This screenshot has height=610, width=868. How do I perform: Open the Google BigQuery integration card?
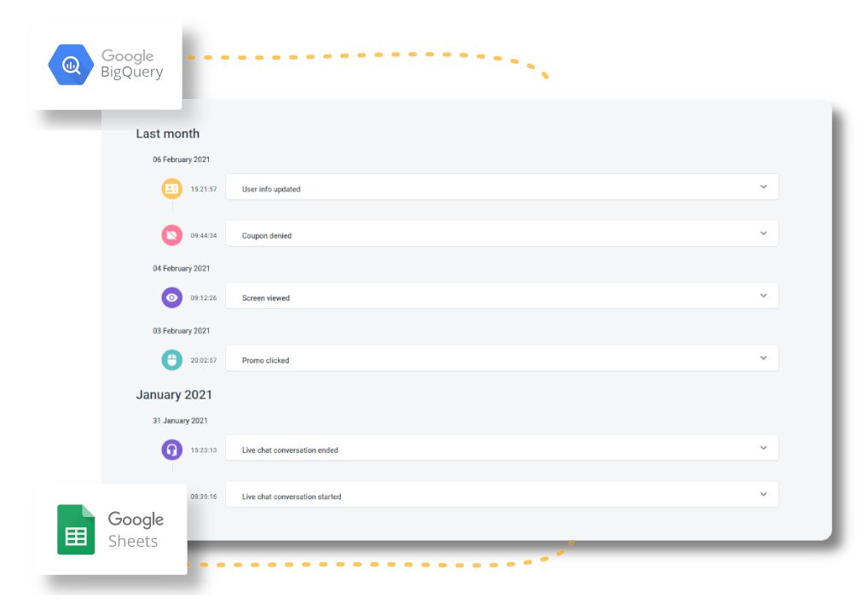coord(106,63)
